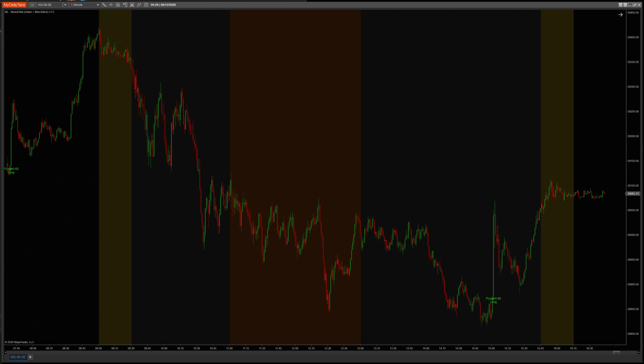Click the grid icon left of NQ 06-26
This screenshot has width=644, height=364.
pos(32,5)
